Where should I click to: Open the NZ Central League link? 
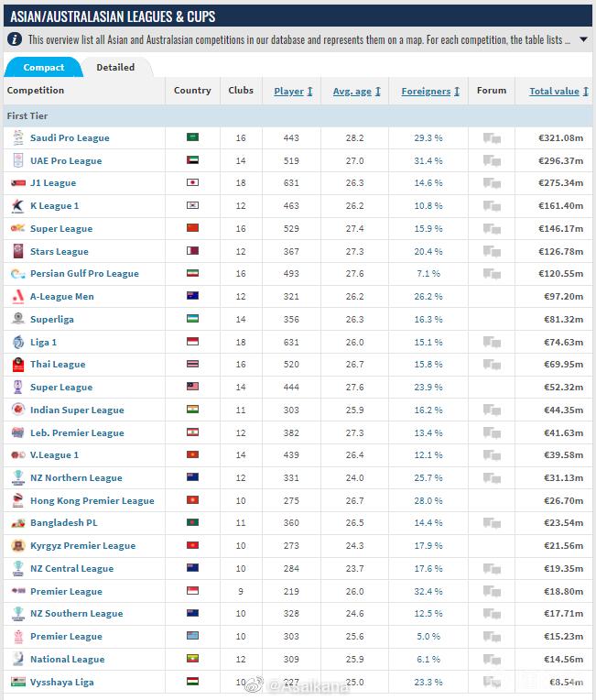(71, 568)
